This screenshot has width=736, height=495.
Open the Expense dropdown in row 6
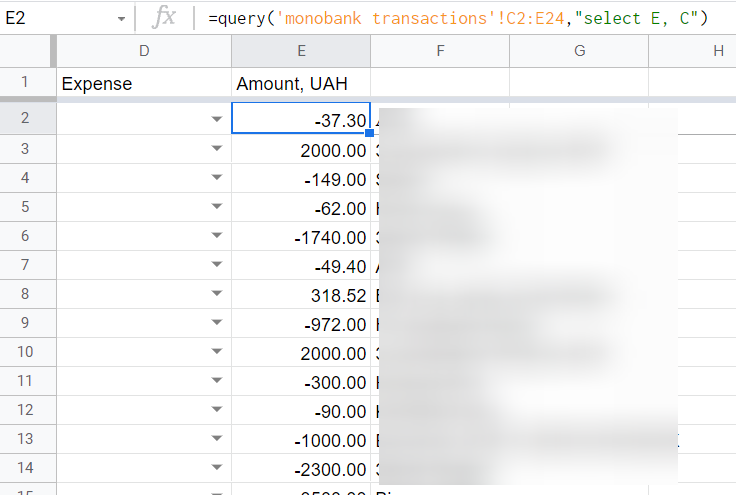[216, 236]
